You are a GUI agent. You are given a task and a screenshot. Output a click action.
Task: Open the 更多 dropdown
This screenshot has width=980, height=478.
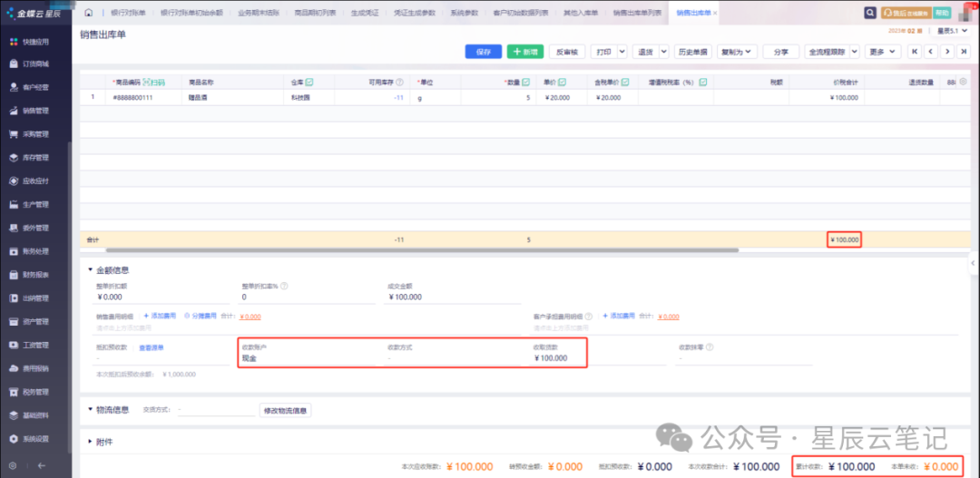pyautogui.click(x=883, y=52)
